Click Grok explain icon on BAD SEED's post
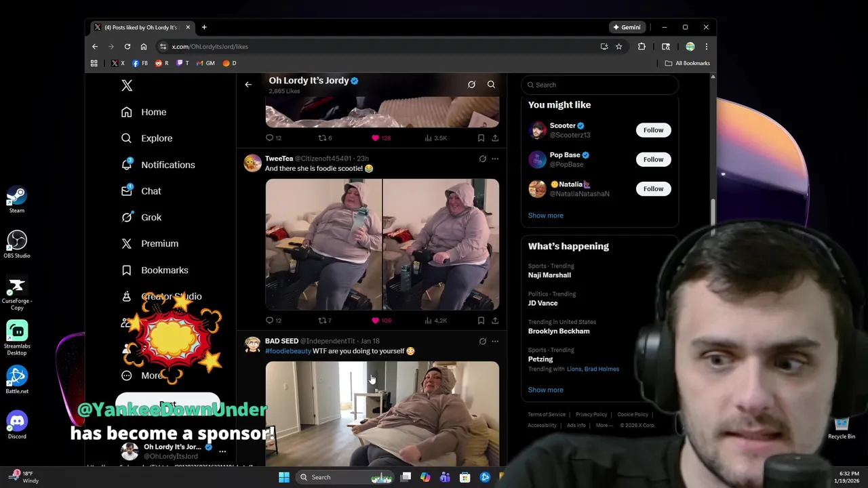 (x=482, y=341)
